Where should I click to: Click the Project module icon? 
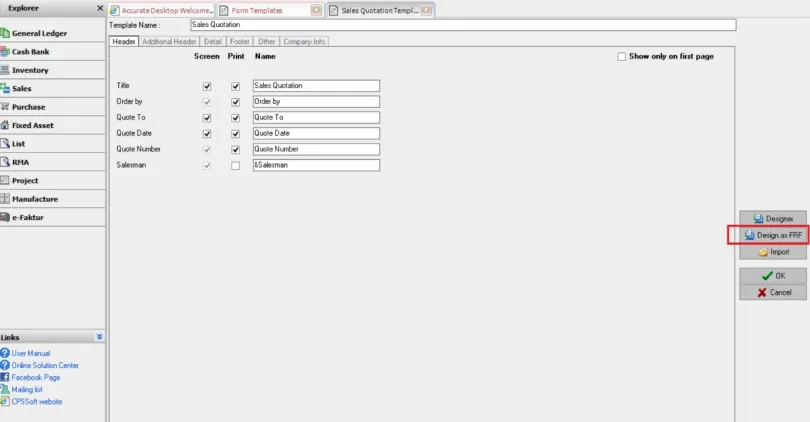(x=5, y=181)
